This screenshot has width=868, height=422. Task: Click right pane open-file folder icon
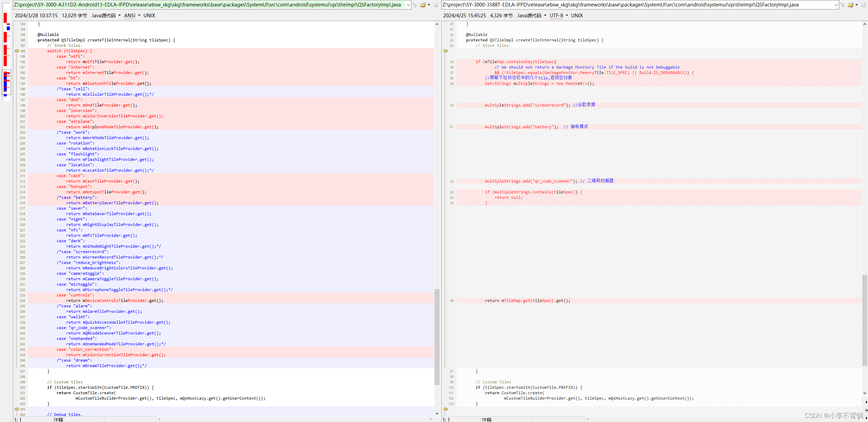(850, 5)
